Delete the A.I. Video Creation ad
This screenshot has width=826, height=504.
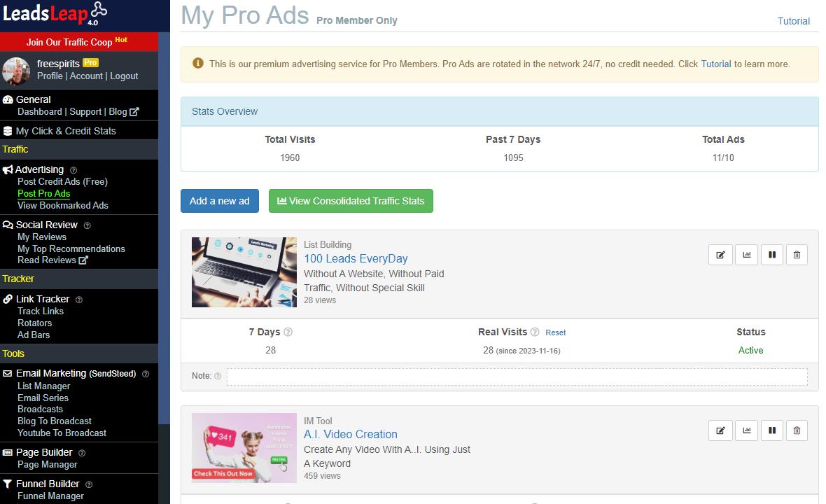[797, 430]
